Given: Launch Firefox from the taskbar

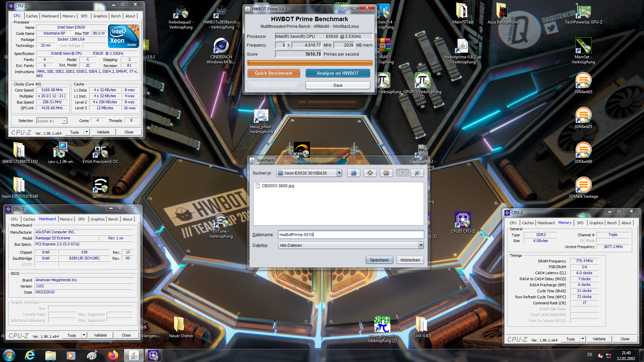Looking at the screenshot, I should click(113, 355).
